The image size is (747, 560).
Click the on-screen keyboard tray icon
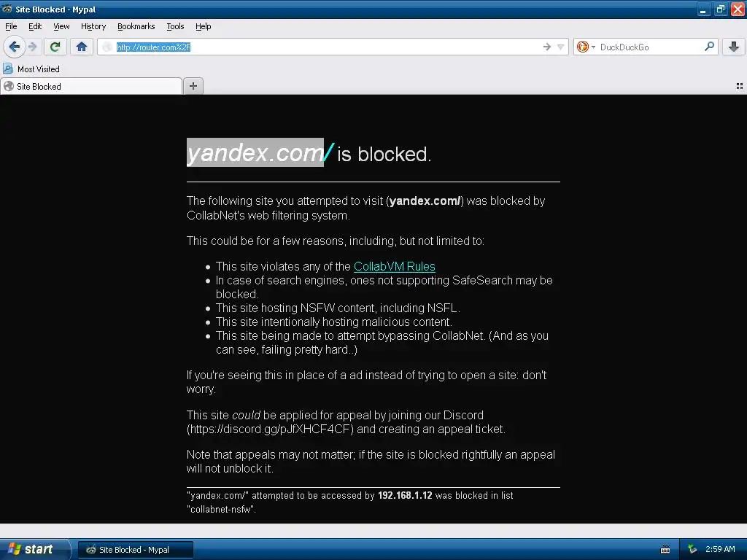point(665,550)
